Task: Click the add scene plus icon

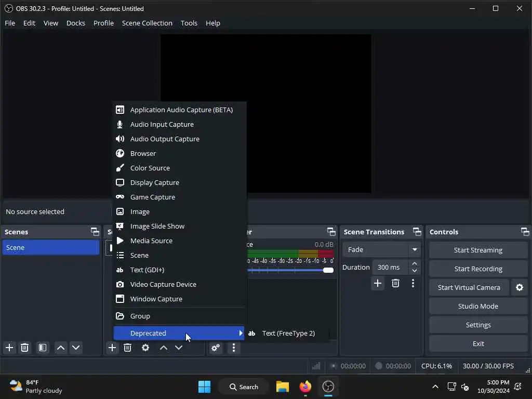Action: (9, 348)
